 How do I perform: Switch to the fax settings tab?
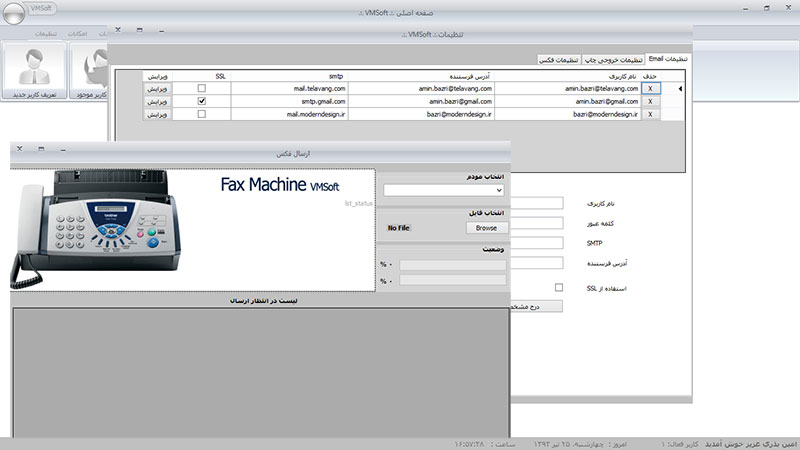coord(558,60)
